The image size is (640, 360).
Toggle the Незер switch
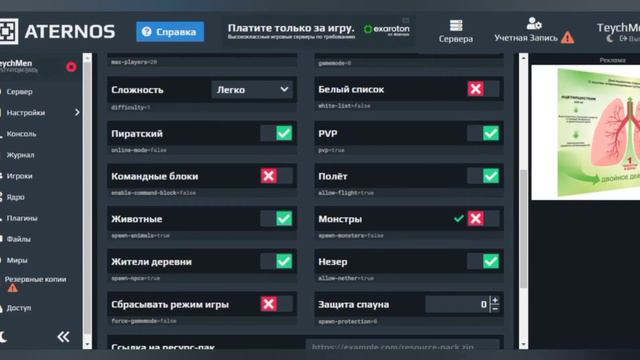pos(483,261)
